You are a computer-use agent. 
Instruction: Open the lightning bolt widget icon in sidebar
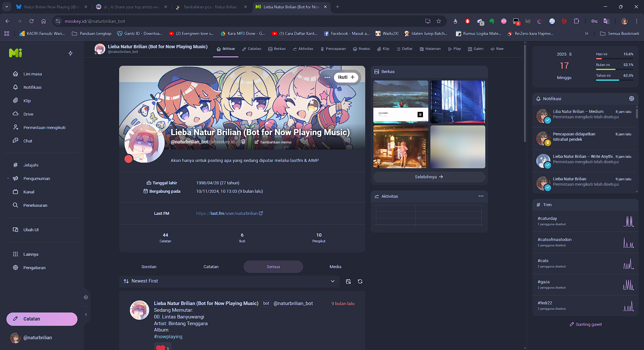click(x=70, y=53)
